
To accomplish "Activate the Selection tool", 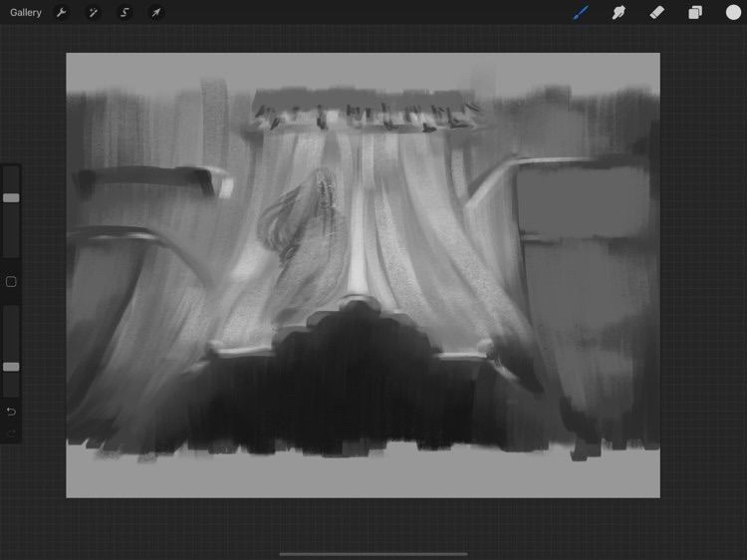I will (124, 13).
